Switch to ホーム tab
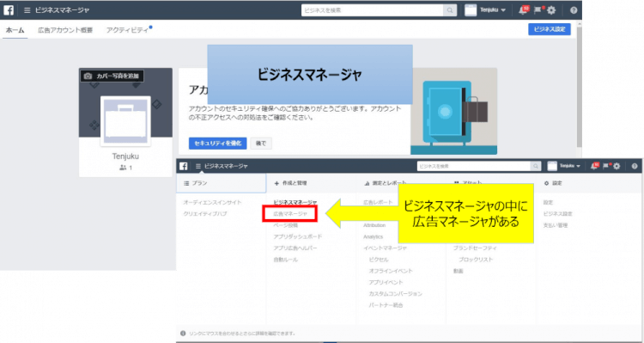 [x=15, y=30]
